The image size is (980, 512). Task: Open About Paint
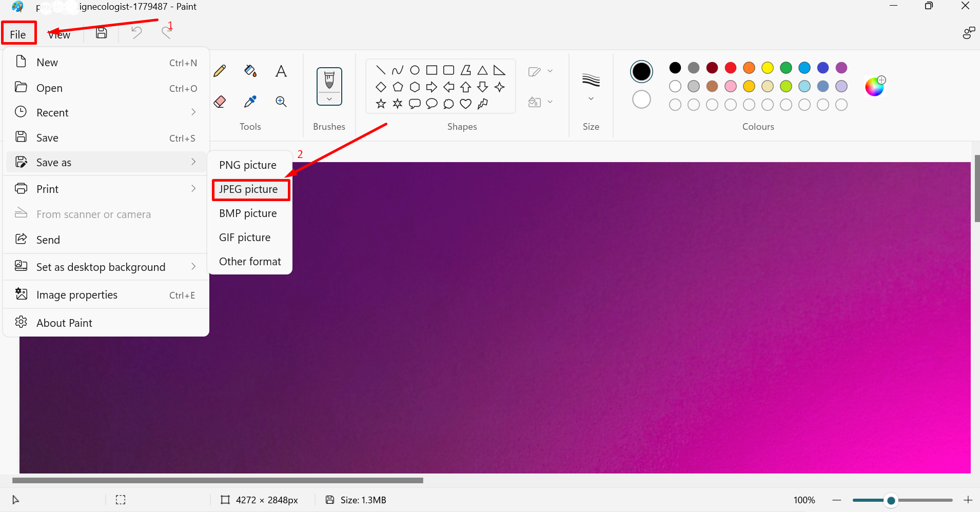coord(106,323)
